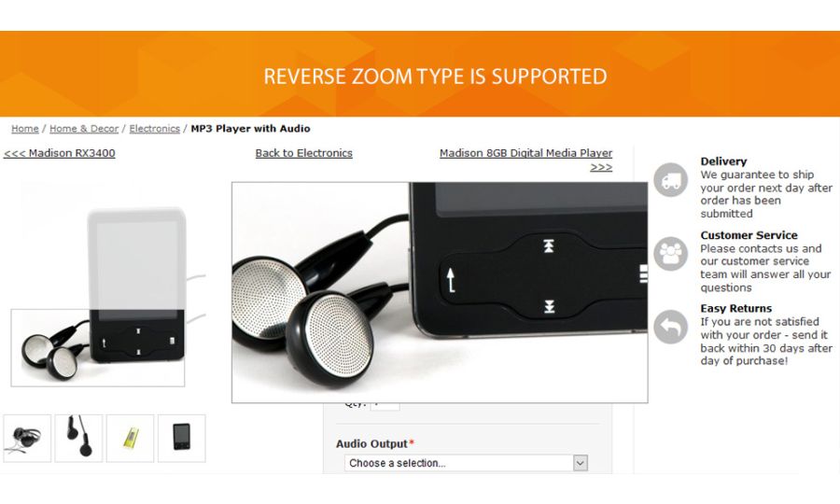This screenshot has width=840, height=504.
Task: Select the earbuds thumbnail image
Action: tap(78, 438)
